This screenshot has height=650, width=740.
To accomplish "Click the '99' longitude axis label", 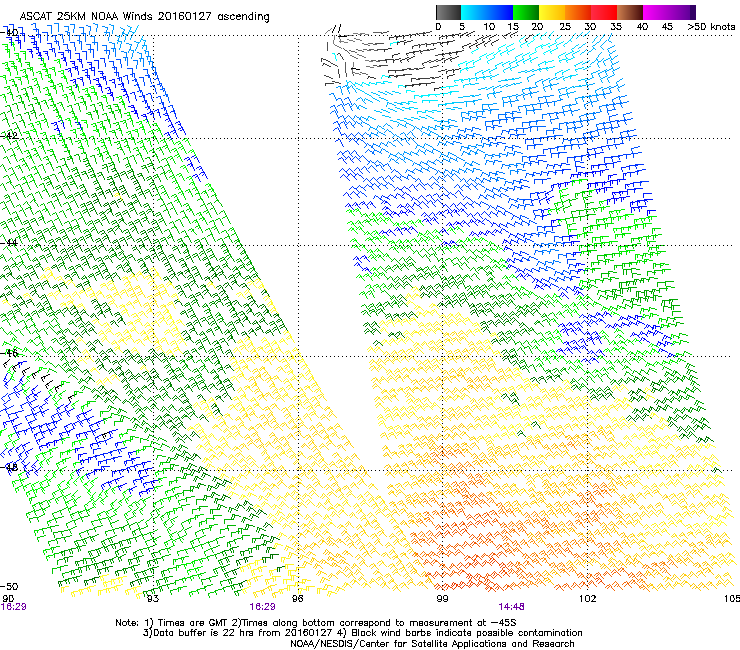I will [x=442, y=599].
